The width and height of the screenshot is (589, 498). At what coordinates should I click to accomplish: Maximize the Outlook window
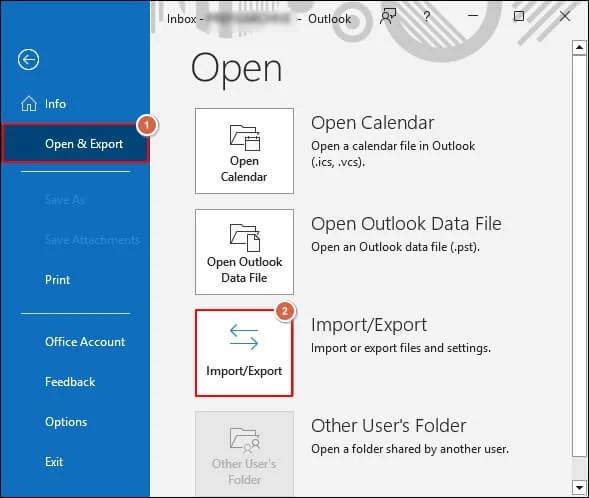click(x=519, y=16)
